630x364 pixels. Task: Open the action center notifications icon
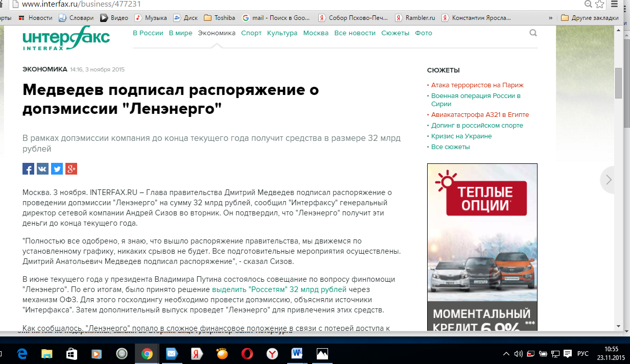coord(567,353)
